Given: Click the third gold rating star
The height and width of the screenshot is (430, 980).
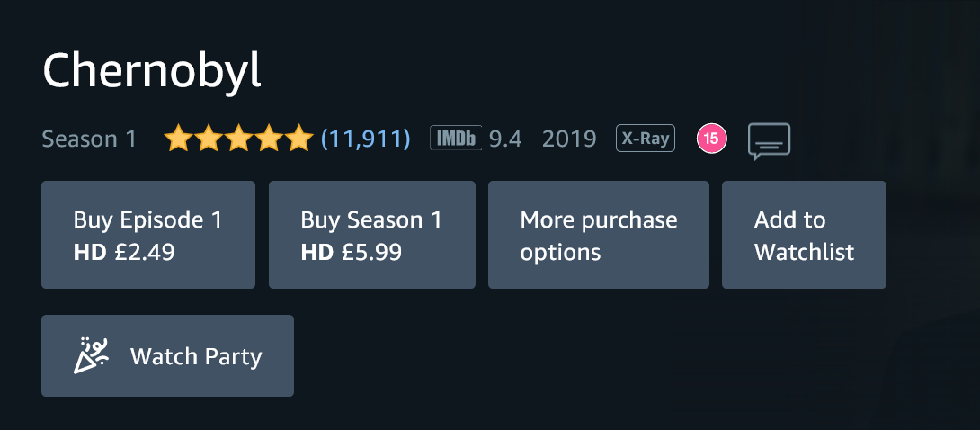Looking at the screenshot, I should click(239, 139).
